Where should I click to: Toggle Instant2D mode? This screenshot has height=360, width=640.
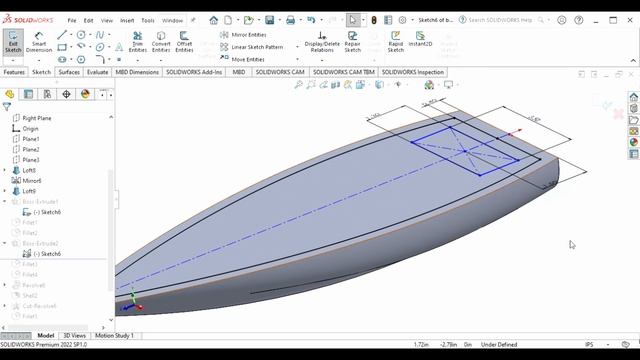pos(420,39)
